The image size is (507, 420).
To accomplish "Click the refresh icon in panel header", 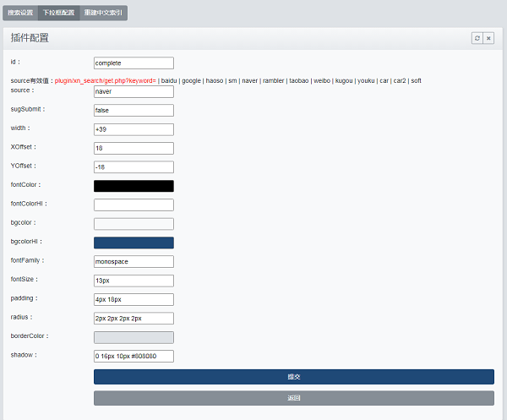I will [x=477, y=38].
